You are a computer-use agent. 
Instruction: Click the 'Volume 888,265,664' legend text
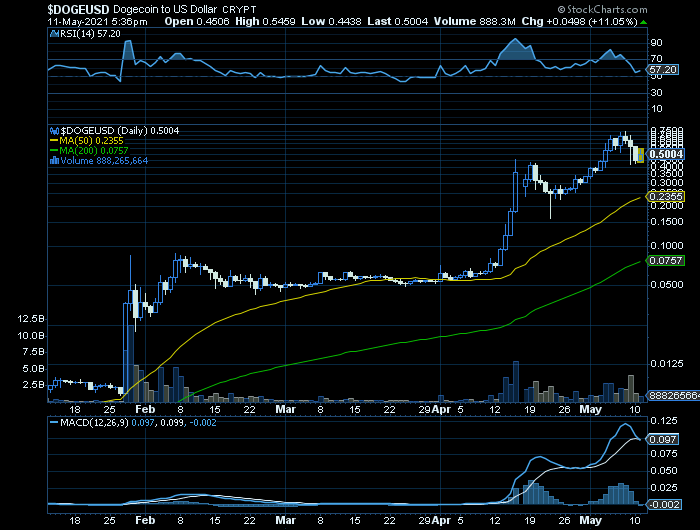104,161
